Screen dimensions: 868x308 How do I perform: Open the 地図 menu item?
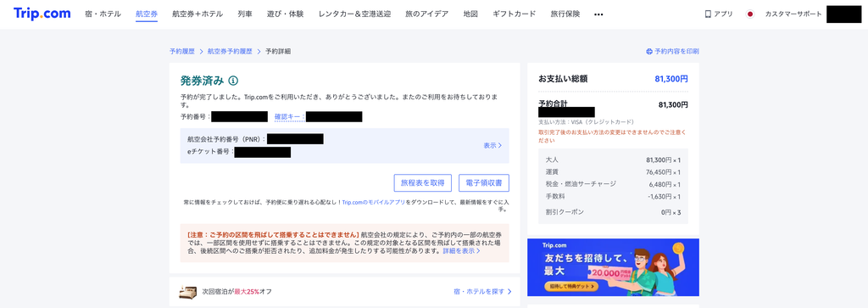point(470,14)
